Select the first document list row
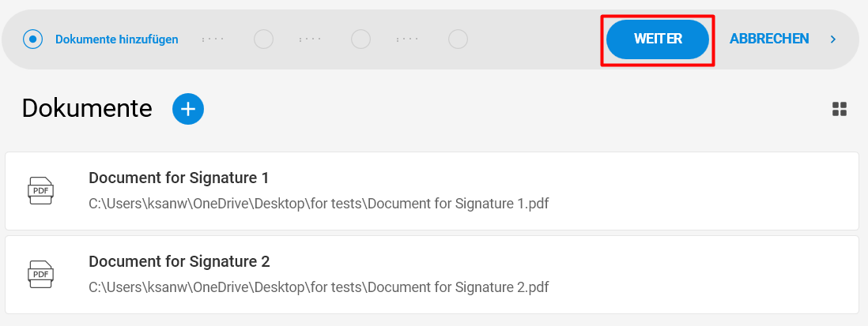This screenshot has width=868, height=326. pyautogui.click(x=432, y=191)
